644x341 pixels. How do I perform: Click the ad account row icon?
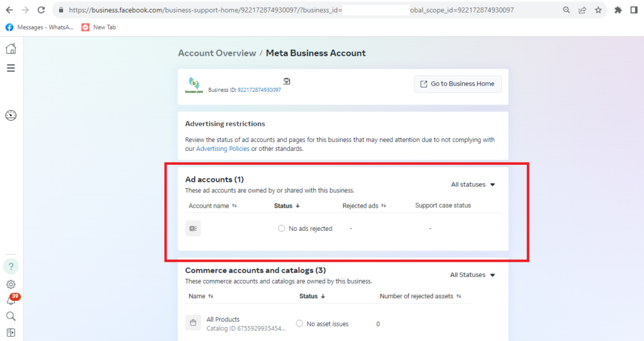193,228
